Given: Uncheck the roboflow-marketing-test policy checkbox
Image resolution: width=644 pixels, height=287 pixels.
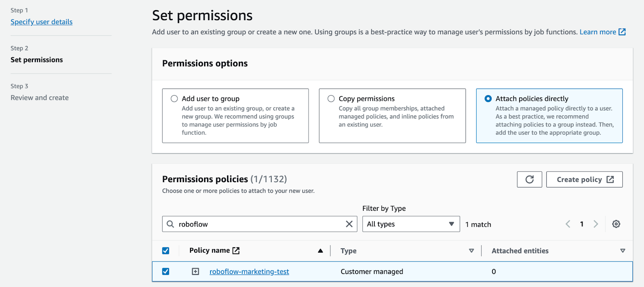Looking at the screenshot, I should 166,272.
